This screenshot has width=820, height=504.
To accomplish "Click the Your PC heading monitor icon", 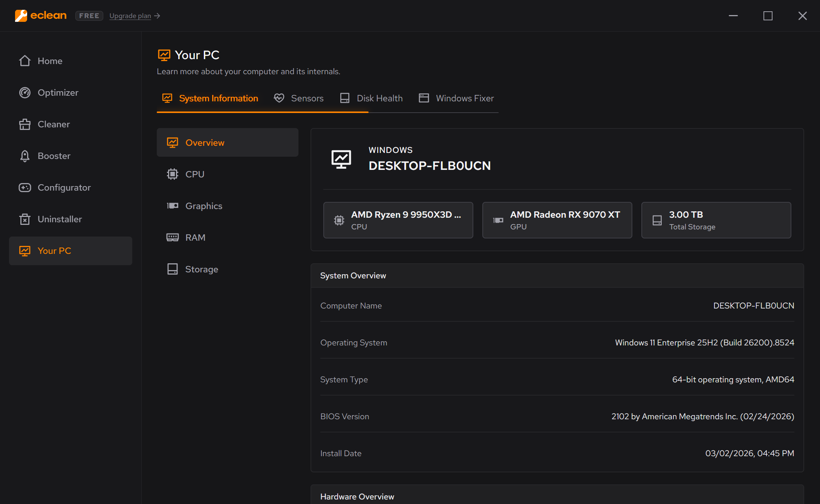I will pos(164,55).
